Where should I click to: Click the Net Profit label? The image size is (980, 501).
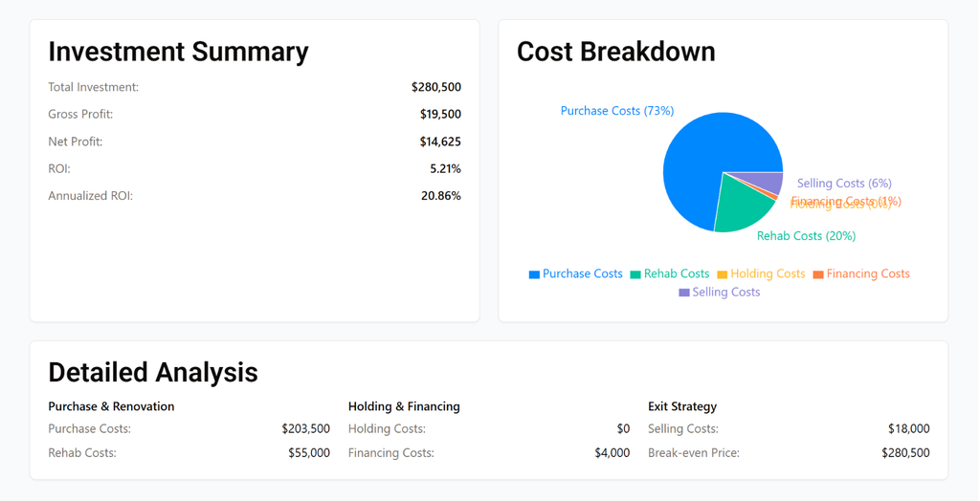point(75,142)
